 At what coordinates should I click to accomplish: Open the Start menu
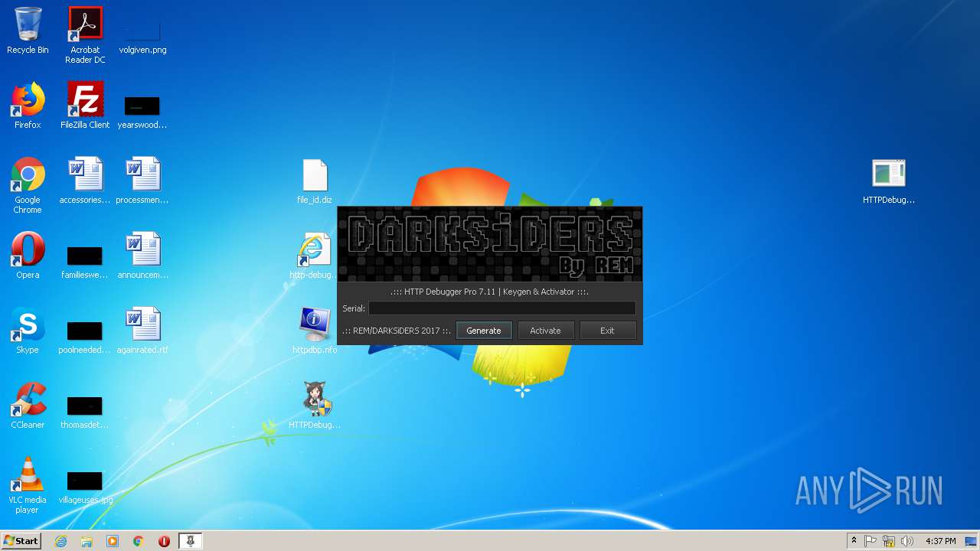(21, 541)
